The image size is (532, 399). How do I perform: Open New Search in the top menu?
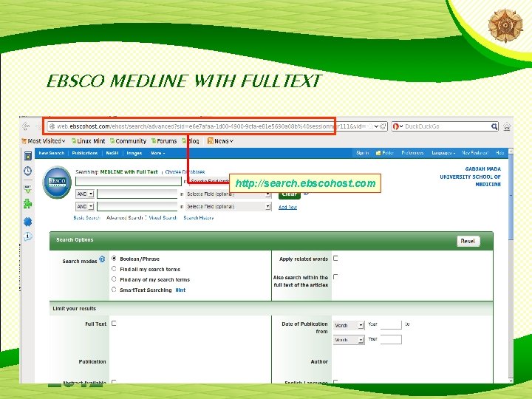(x=52, y=153)
